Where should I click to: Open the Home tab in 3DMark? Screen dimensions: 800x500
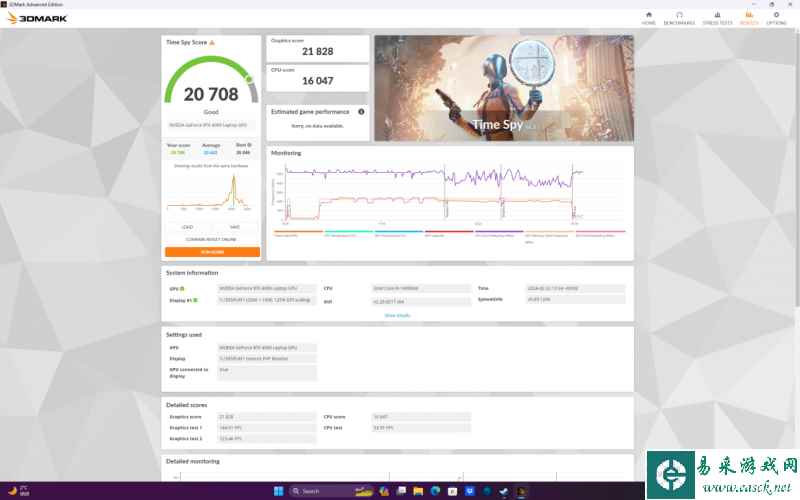[x=648, y=18]
